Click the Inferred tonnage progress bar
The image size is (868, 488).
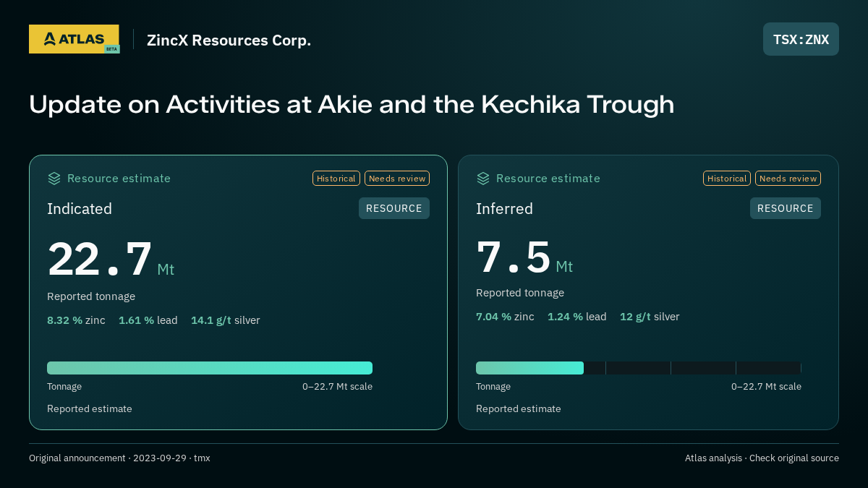pos(639,368)
